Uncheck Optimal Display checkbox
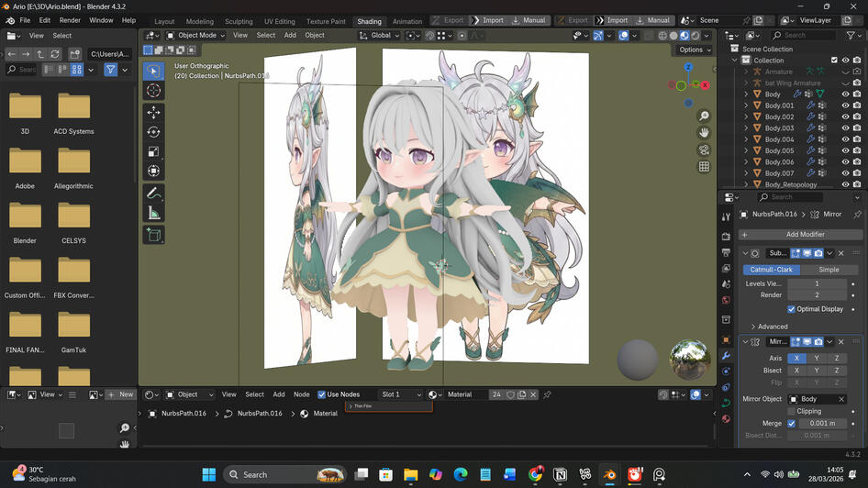 click(x=791, y=309)
